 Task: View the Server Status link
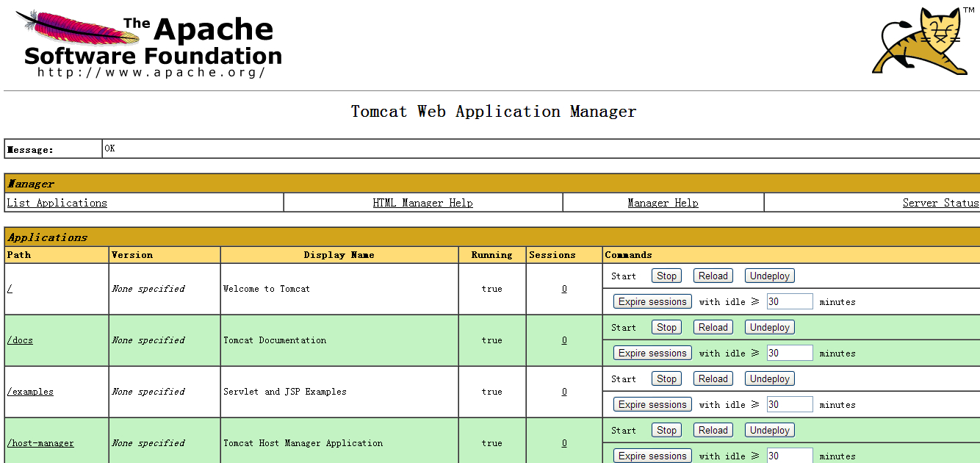click(941, 203)
